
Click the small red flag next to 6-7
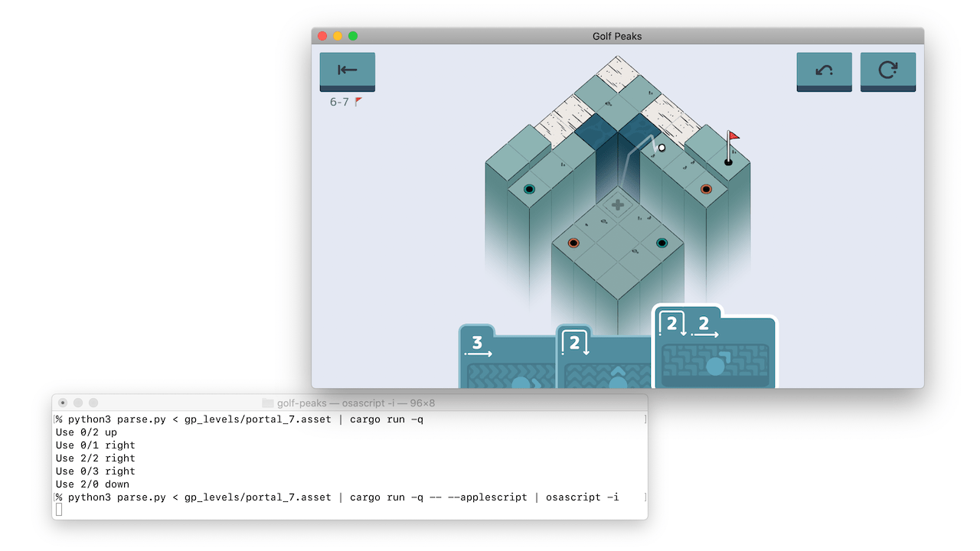359,101
